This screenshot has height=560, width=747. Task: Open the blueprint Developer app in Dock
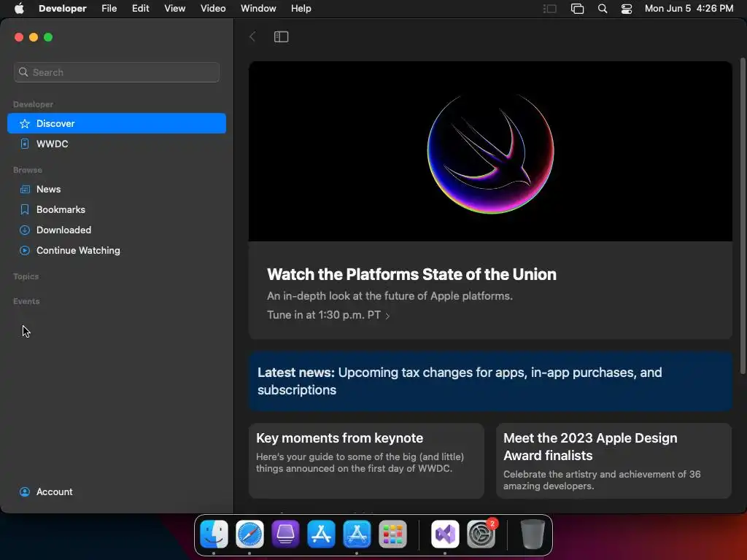click(357, 533)
